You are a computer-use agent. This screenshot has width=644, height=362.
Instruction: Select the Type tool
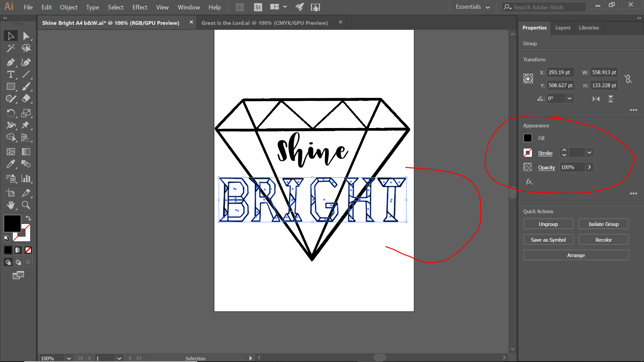click(10, 74)
